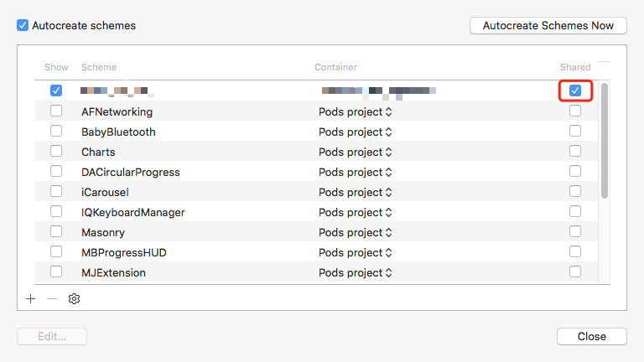
Task: Enable Show checkbox for AFNetworking
Action: pyautogui.click(x=56, y=111)
